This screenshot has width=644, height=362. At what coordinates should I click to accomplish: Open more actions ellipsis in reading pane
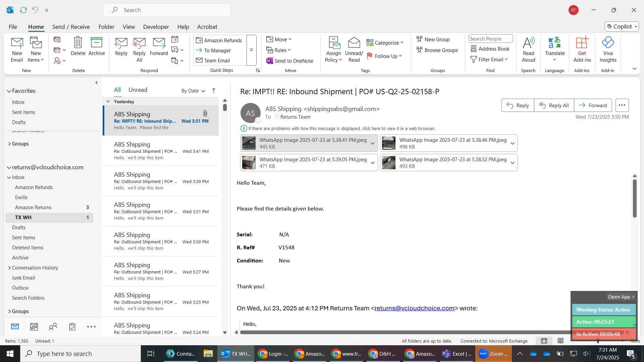[x=622, y=105]
